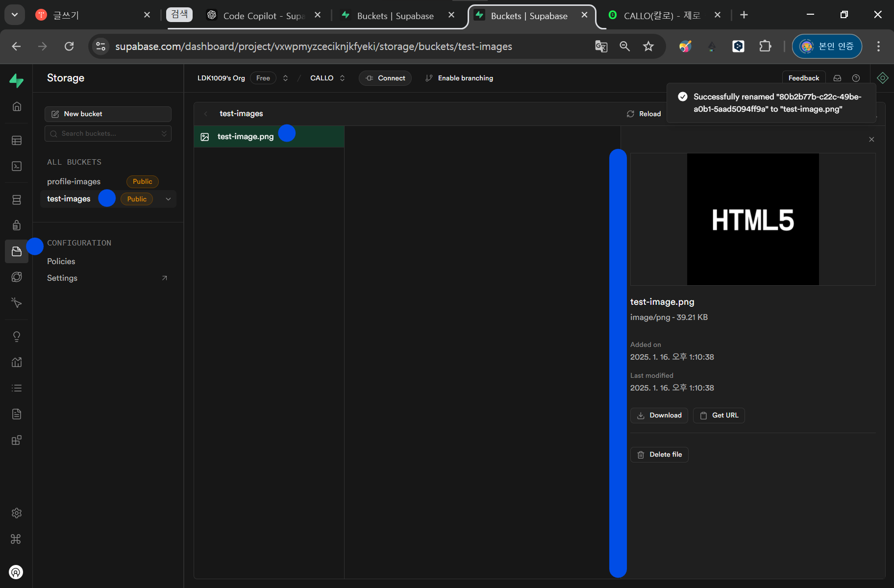Viewport: 894px width, 588px height.
Task: Open the Table Editor icon
Action: click(17, 141)
